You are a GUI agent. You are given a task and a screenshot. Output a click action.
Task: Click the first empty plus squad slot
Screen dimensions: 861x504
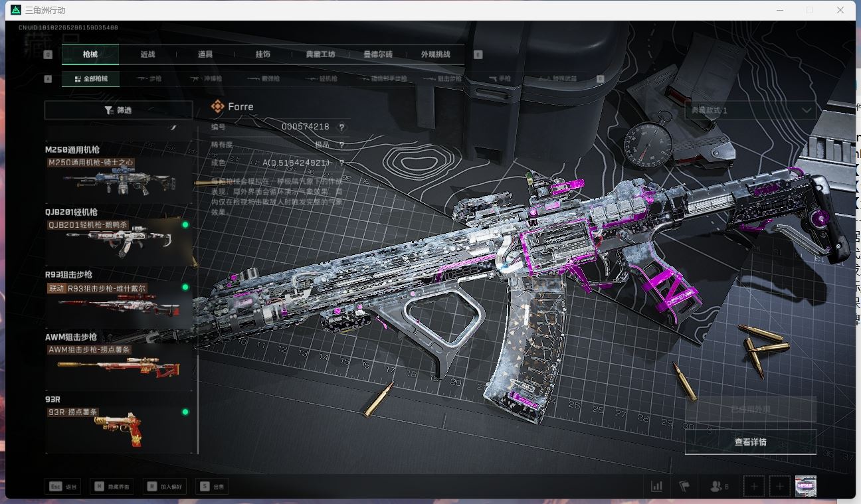pos(754,487)
